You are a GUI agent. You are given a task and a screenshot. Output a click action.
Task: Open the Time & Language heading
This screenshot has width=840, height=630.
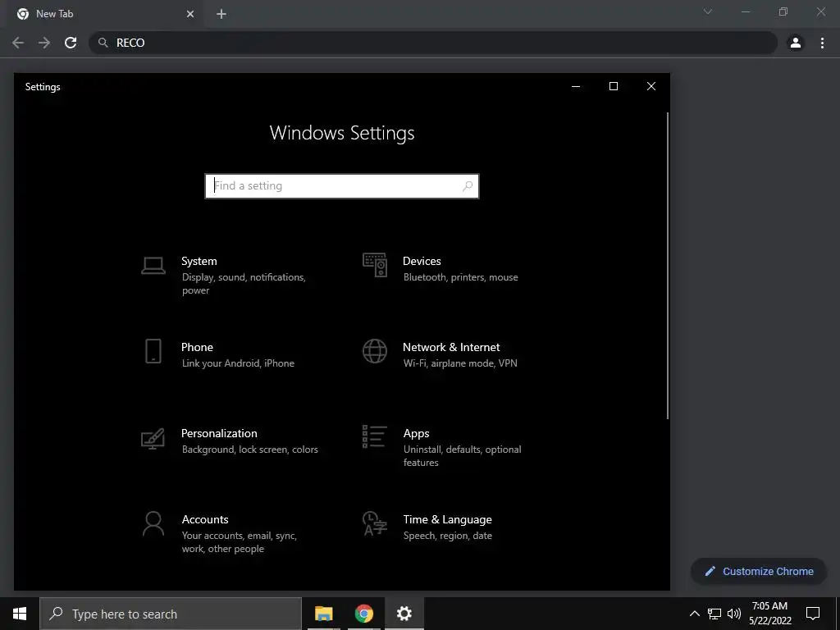click(x=447, y=519)
